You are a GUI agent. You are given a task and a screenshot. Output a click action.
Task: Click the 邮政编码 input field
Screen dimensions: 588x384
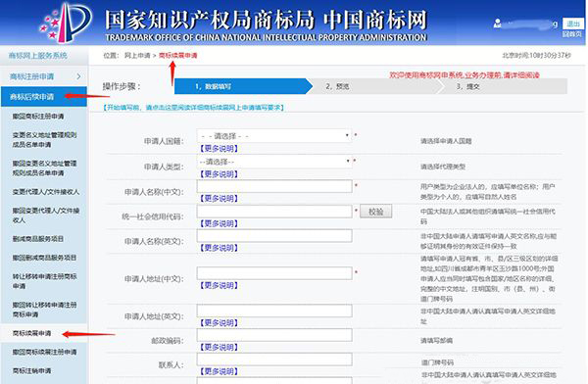tap(274, 335)
